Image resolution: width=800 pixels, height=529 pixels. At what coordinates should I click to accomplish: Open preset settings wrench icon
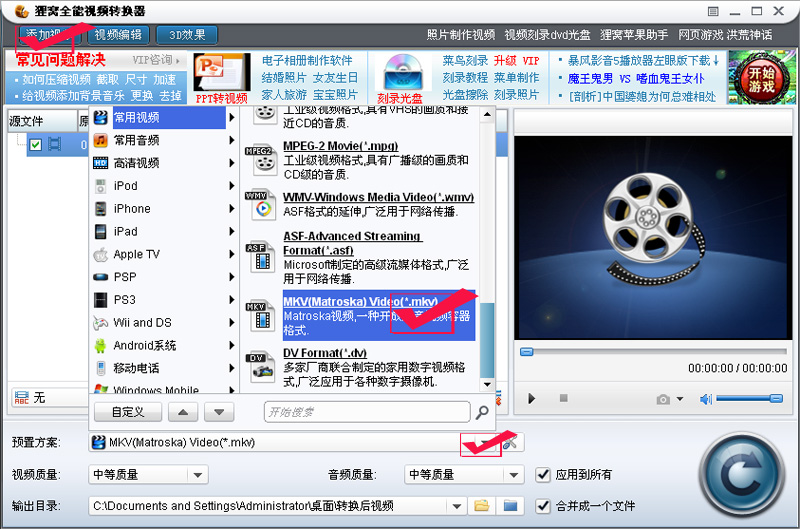pos(511,443)
